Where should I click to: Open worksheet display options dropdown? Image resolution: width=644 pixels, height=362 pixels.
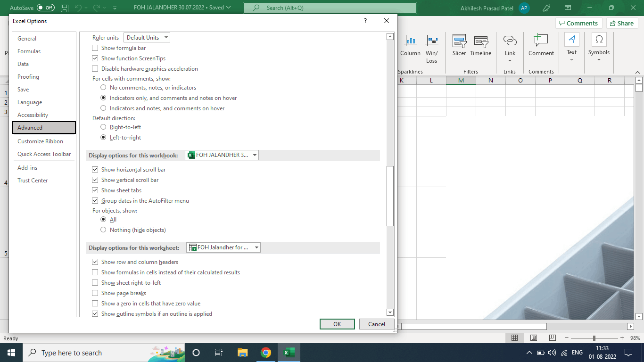click(223, 247)
